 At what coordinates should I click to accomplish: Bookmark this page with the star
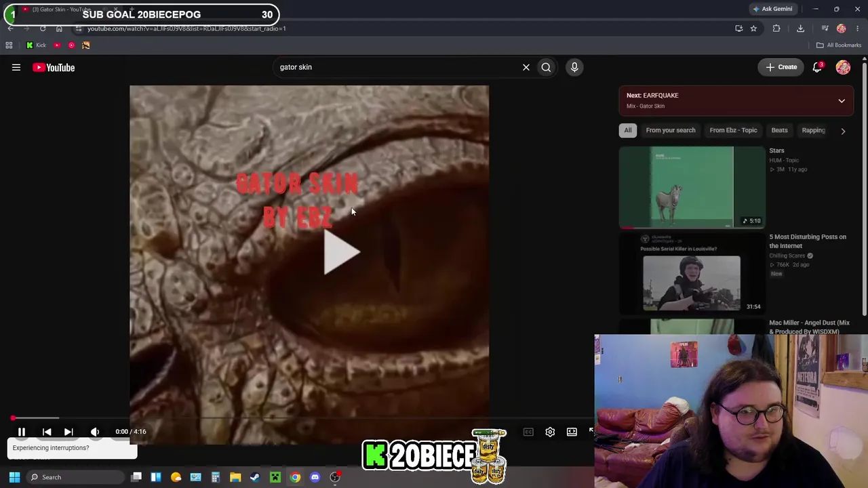753,28
